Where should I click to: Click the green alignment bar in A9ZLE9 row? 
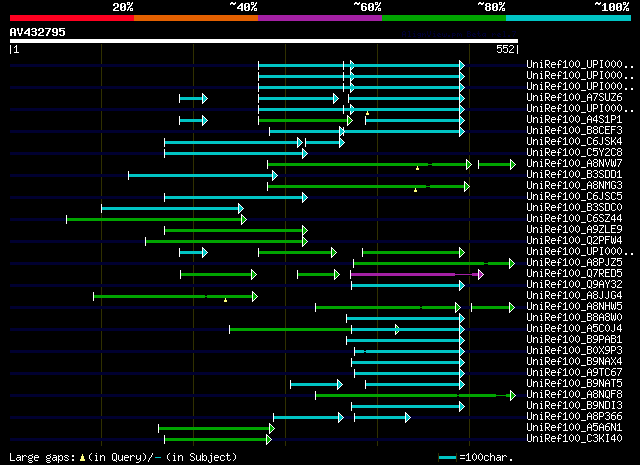click(236, 231)
